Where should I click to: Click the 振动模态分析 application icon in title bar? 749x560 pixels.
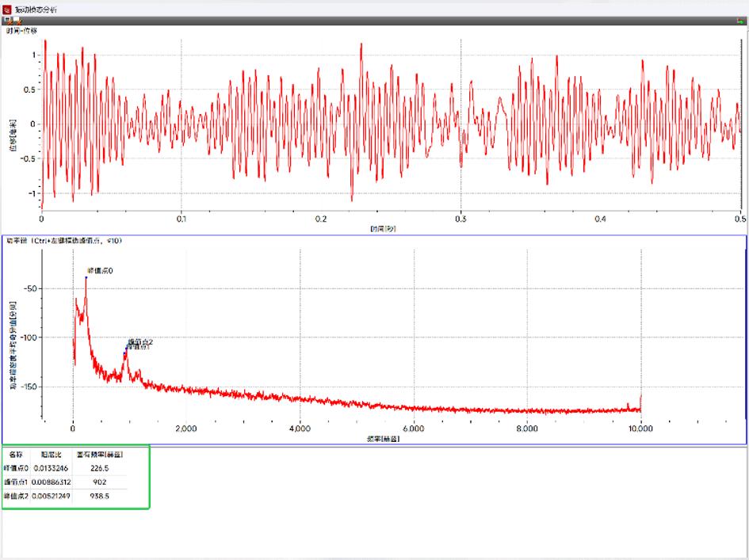pyautogui.click(x=6, y=9)
